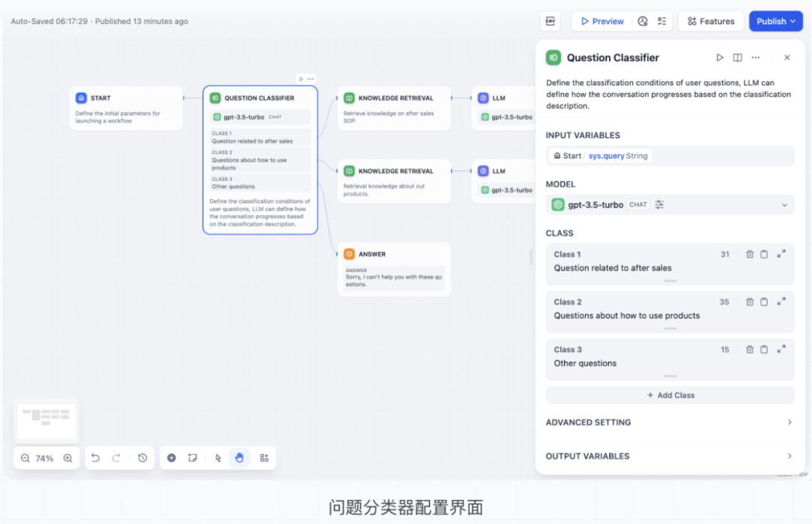
Task: Open the Publish dropdown menu
Action: click(776, 21)
